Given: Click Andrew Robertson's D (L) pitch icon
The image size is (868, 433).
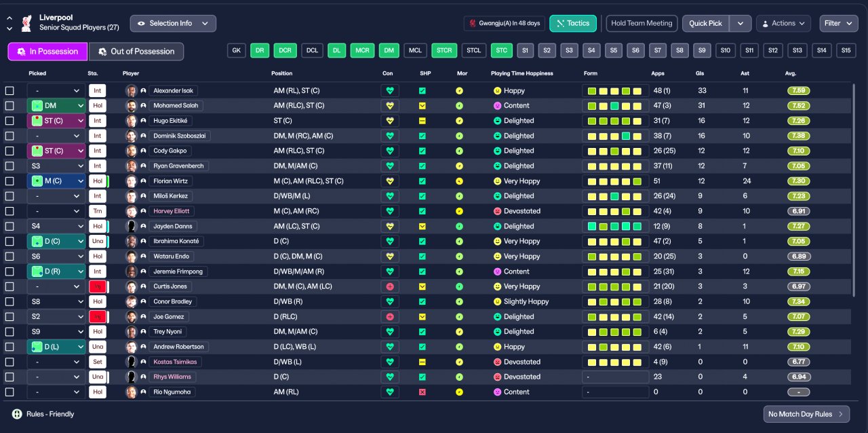Looking at the screenshot, I should (x=37, y=347).
